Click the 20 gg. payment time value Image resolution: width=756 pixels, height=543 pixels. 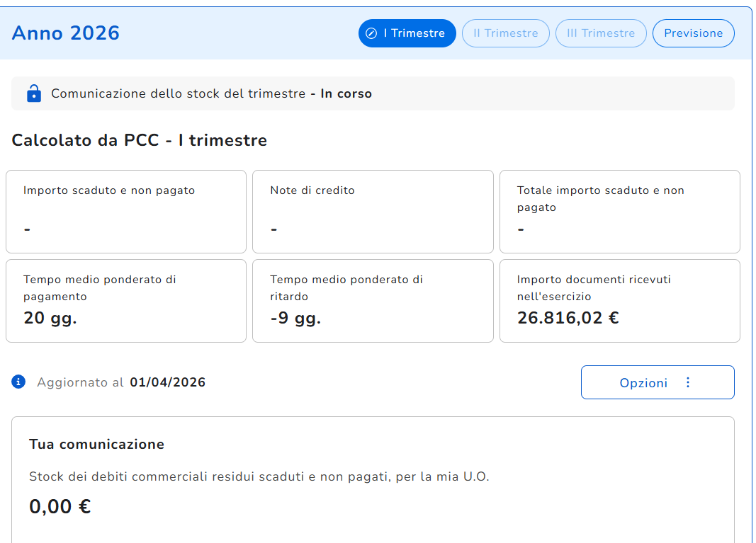(x=50, y=318)
